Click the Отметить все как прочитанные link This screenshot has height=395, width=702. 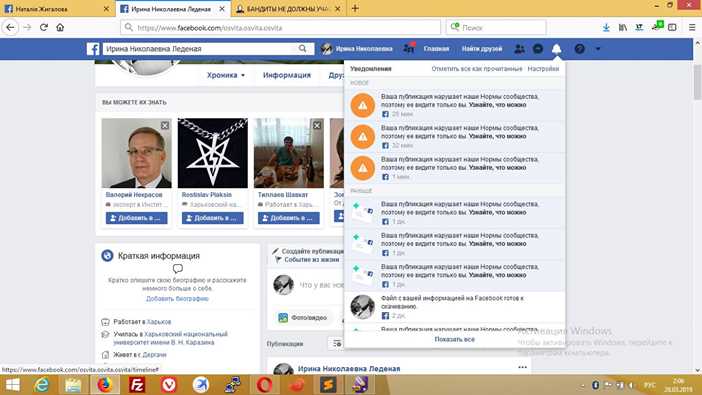477,69
